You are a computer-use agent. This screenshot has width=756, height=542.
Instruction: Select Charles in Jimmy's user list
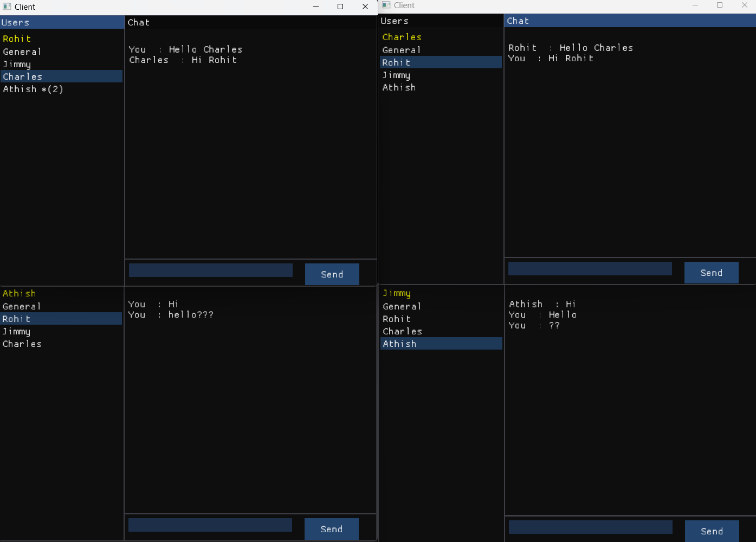[x=441, y=331]
